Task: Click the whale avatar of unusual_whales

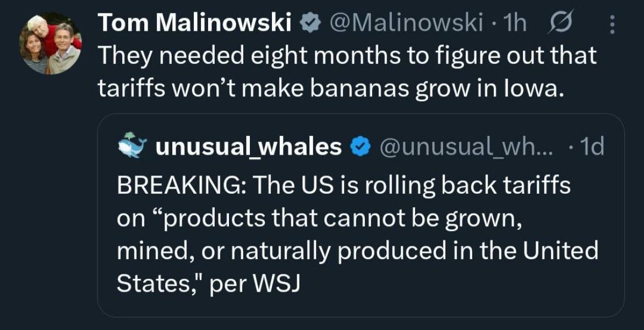Action: point(132,145)
